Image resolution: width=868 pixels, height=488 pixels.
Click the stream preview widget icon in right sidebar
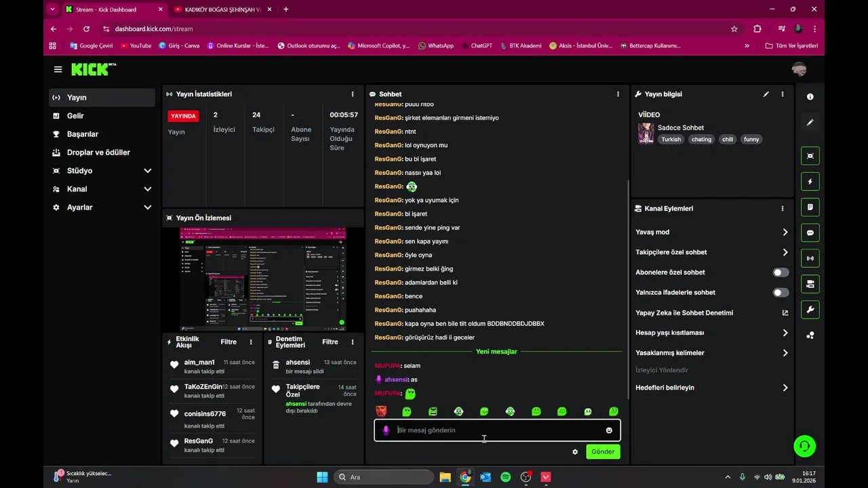click(x=810, y=156)
